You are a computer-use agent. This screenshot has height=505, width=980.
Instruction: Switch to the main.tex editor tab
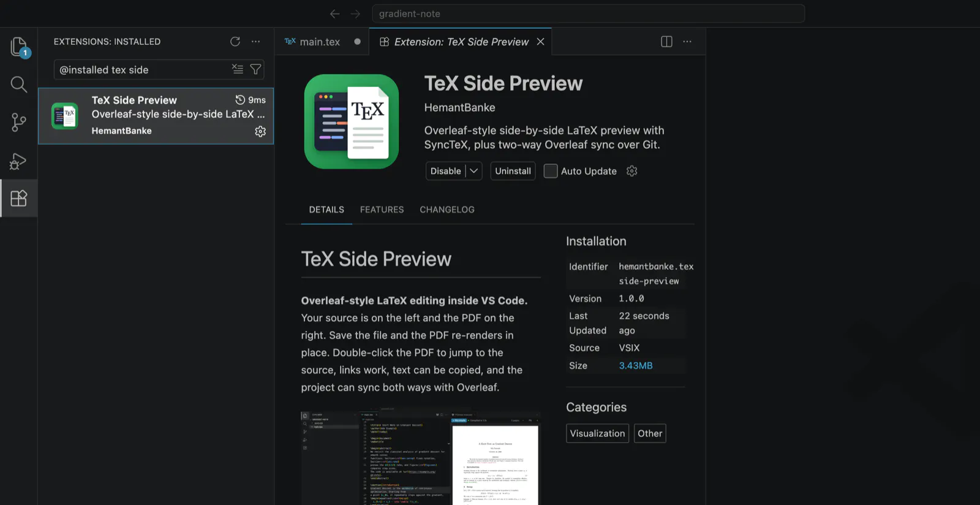click(322, 42)
